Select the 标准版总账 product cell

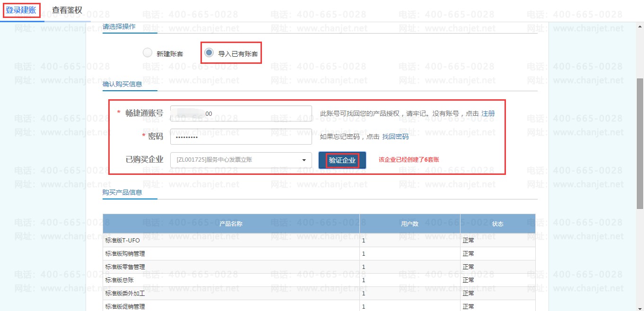coord(231,280)
